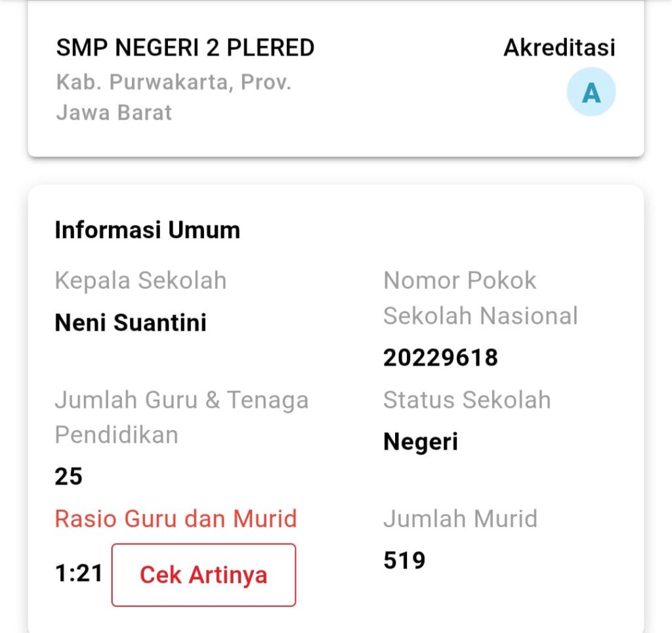Click the accreditation A badge
This screenshot has width=672, height=633.
point(591,93)
